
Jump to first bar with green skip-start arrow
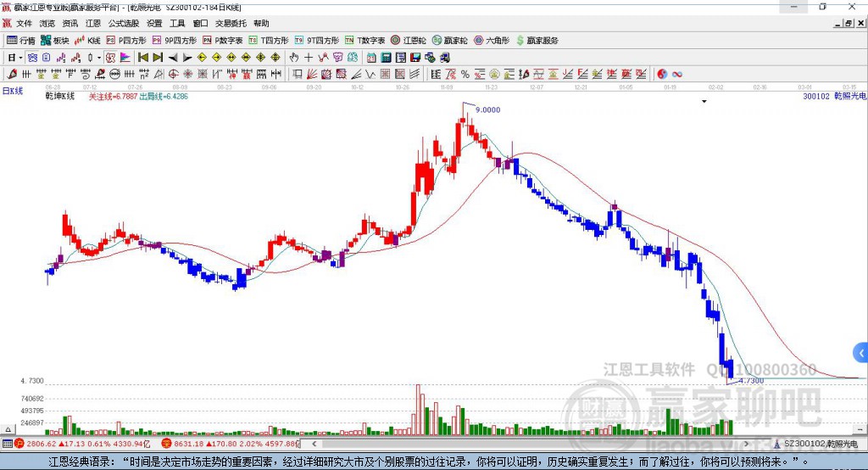tap(143, 58)
